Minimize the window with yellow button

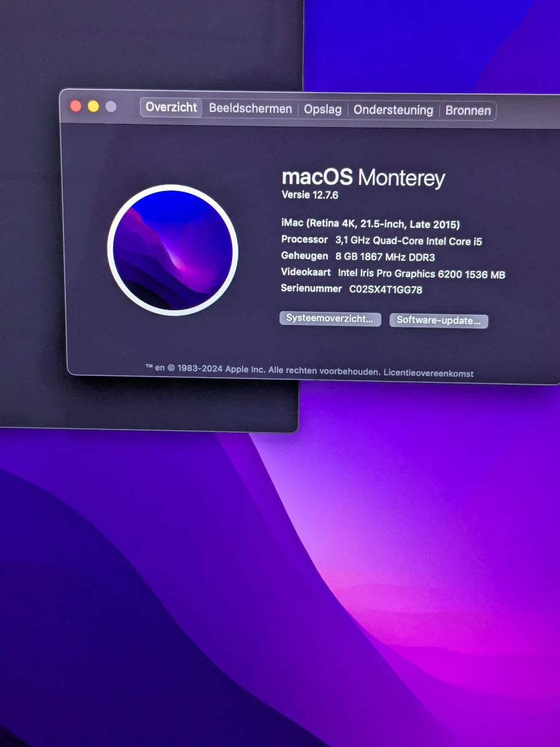click(x=93, y=106)
